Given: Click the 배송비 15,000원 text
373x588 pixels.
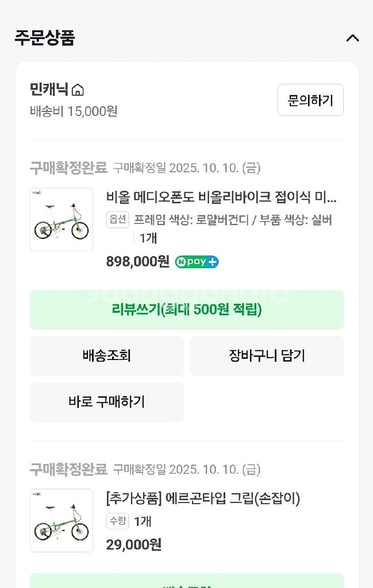Looking at the screenshot, I should coord(70,112).
